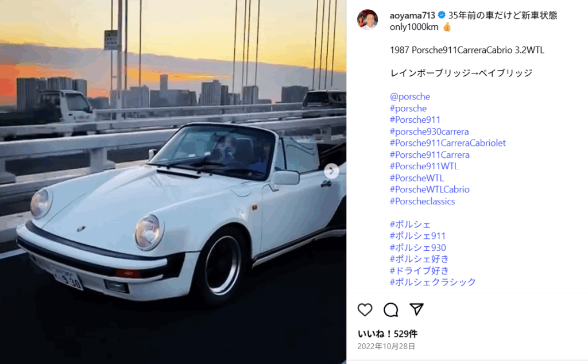This screenshot has height=364, width=588.
Task: Open the #porsche hashtag
Action: 408,109
